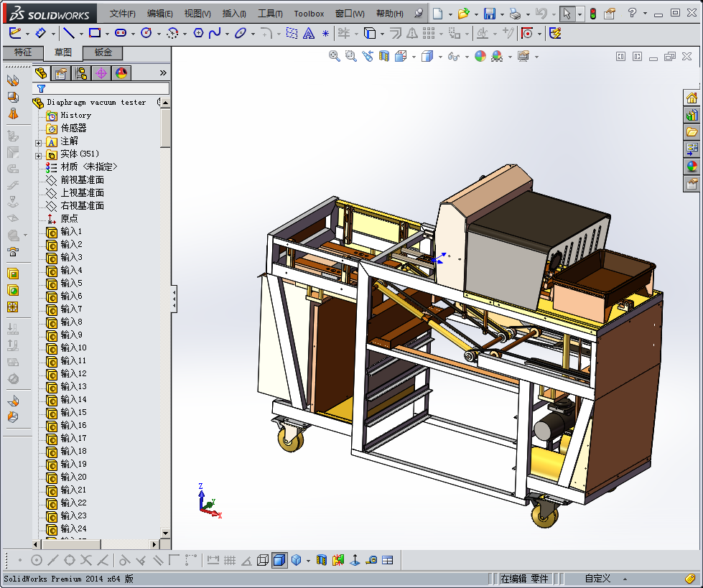The height and width of the screenshot is (588, 703).
Task: Select 前视基准面 in the feature tree
Action: (82, 179)
